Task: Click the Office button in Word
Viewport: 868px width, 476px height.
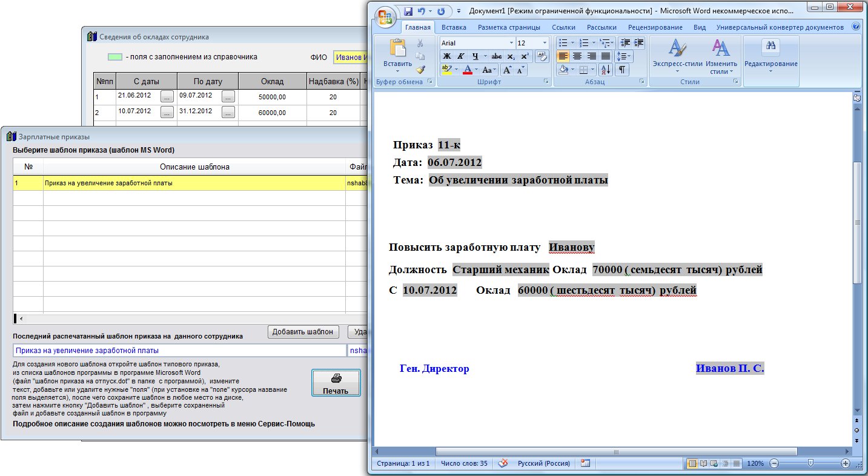Action: point(385,16)
